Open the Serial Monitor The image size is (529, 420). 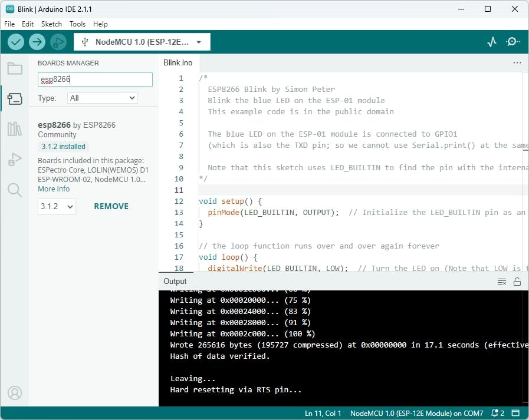(513, 42)
